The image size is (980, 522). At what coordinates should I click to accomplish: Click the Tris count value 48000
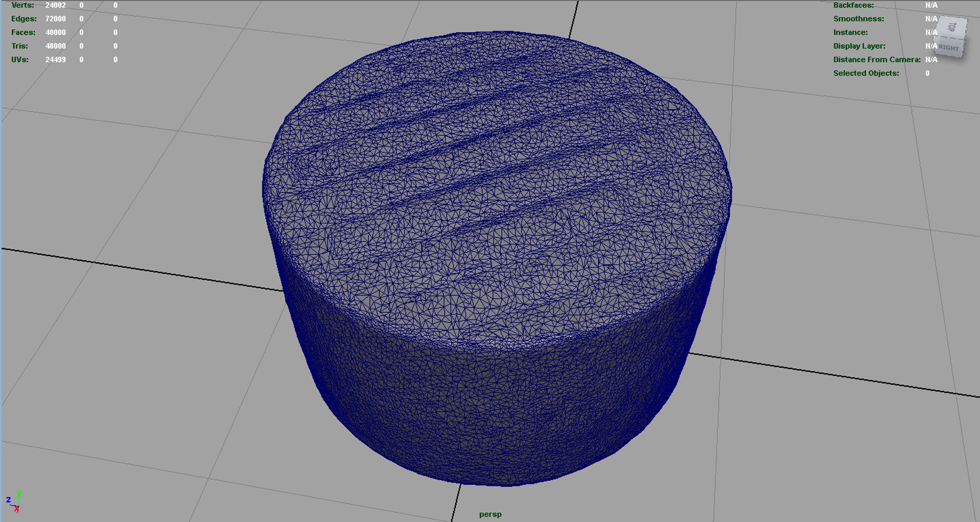[56, 46]
